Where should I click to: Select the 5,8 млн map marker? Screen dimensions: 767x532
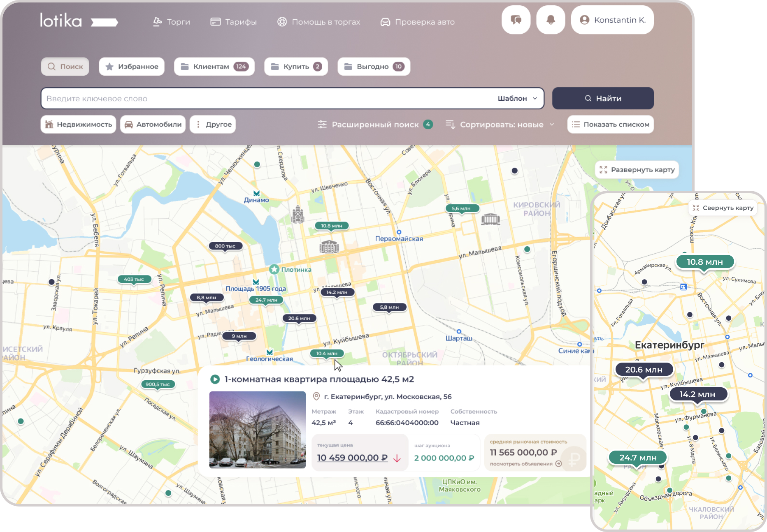coord(389,307)
